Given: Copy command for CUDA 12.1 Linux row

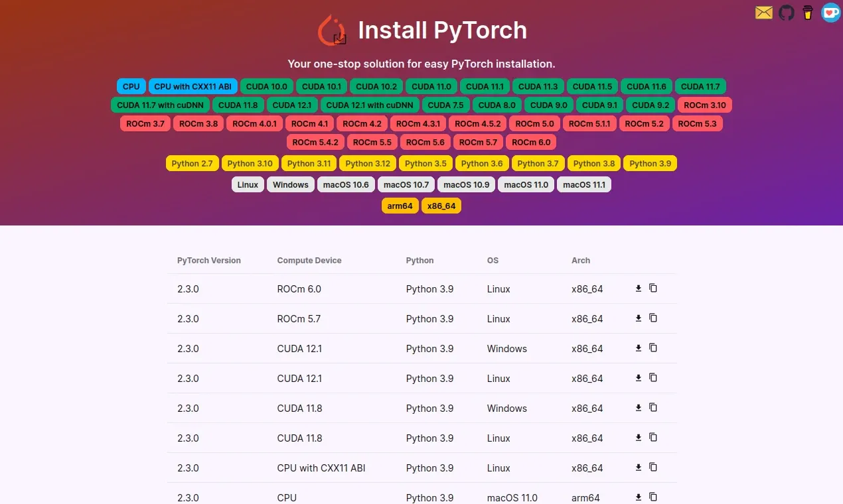Looking at the screenshot, I should (x=653, y=378).
